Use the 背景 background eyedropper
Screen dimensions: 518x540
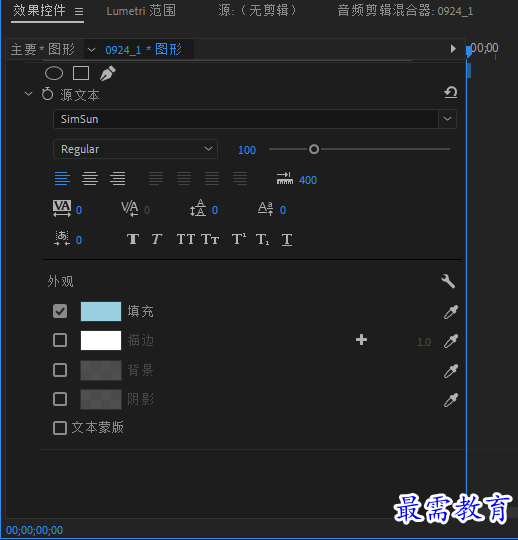(x=450, y=371)
